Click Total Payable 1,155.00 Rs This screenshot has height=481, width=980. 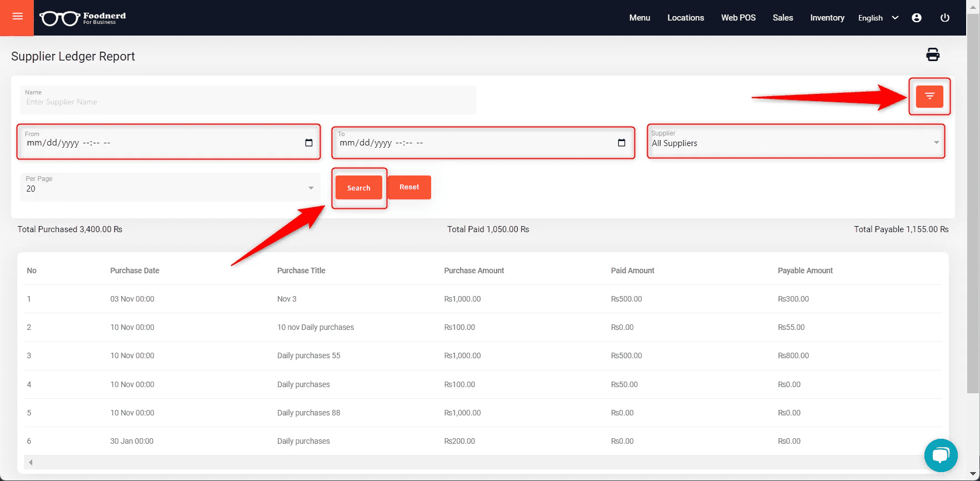pyautogui.click(x=901, y=229)
